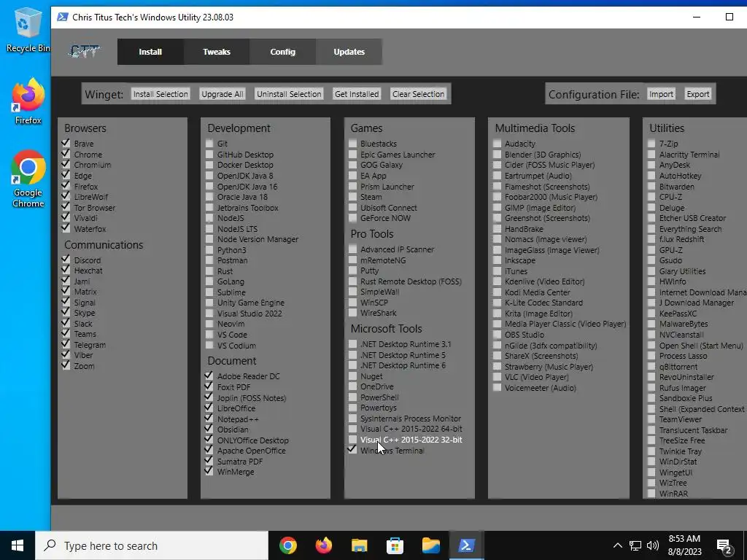Import a configuration file
Image resolution: width=747 pixels, height=560 pixels.
point(661,94)
